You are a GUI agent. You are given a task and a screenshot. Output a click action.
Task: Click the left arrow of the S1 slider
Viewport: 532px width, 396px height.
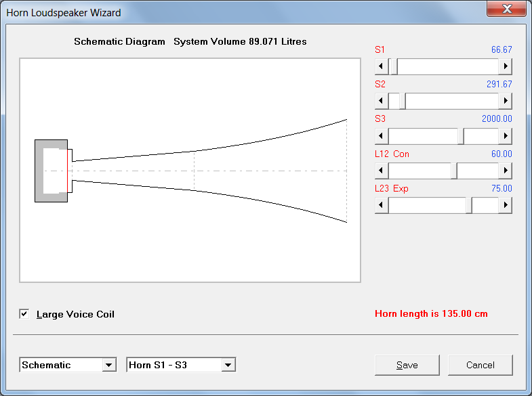pyautogui.click(x=382, y=66)
